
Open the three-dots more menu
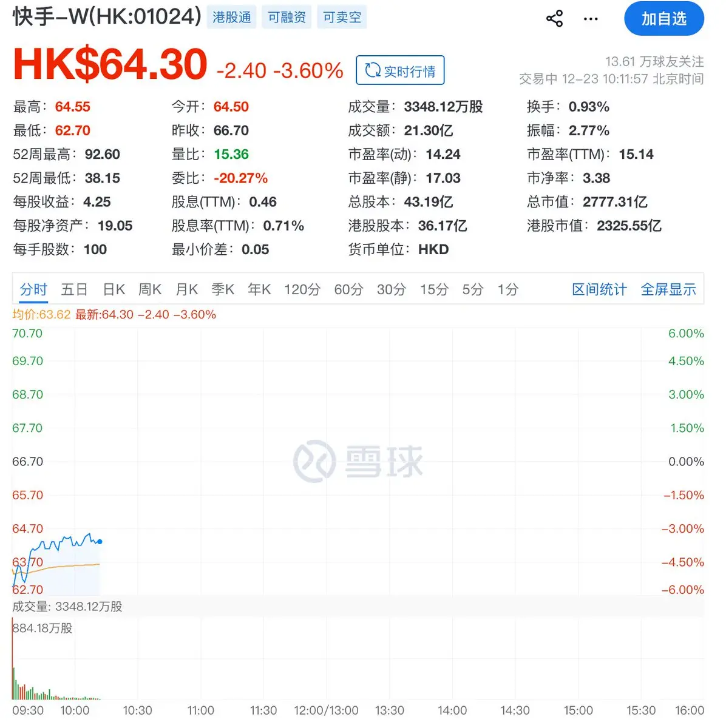coord(591,19)
